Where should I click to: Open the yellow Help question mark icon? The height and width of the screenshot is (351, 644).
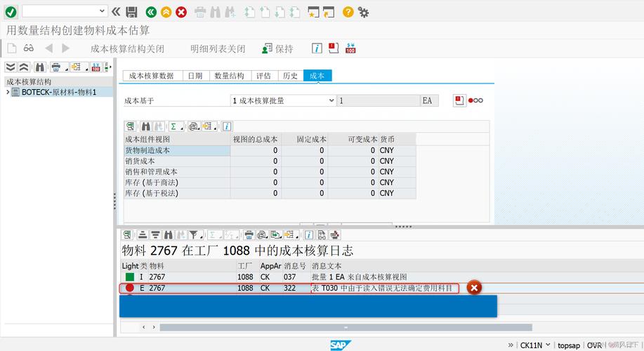[x=348, y=12]
